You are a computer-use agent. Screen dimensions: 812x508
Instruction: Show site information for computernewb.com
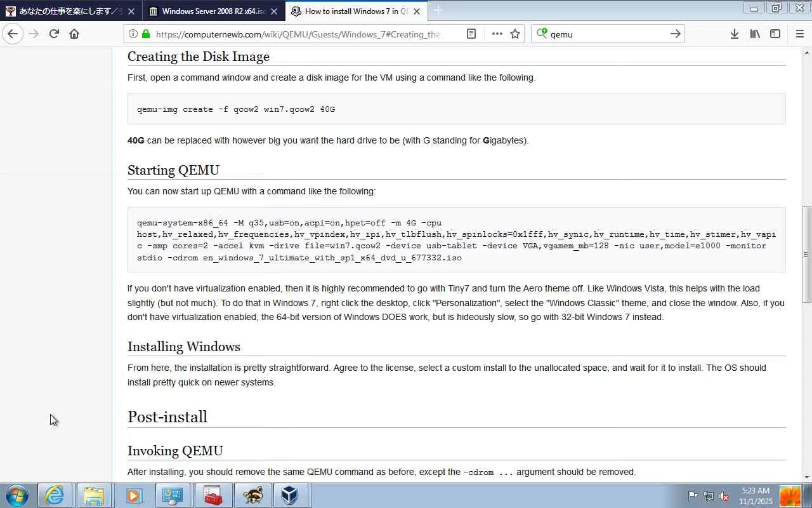133,34
